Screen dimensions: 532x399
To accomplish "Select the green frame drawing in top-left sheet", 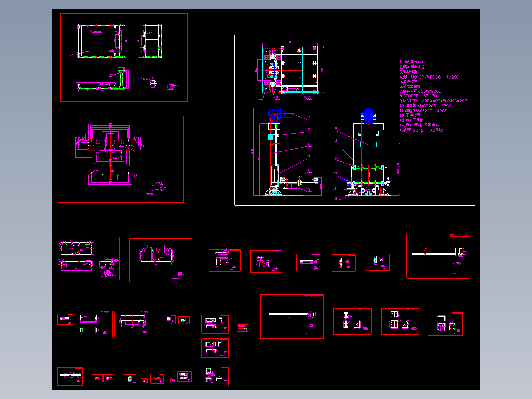I will tap(102, 41).
